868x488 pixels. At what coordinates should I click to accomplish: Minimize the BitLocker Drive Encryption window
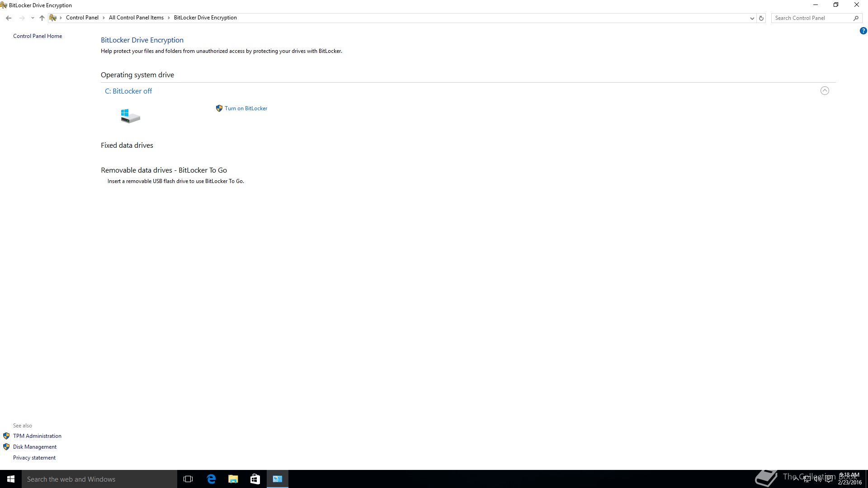[x=816, y=5]
